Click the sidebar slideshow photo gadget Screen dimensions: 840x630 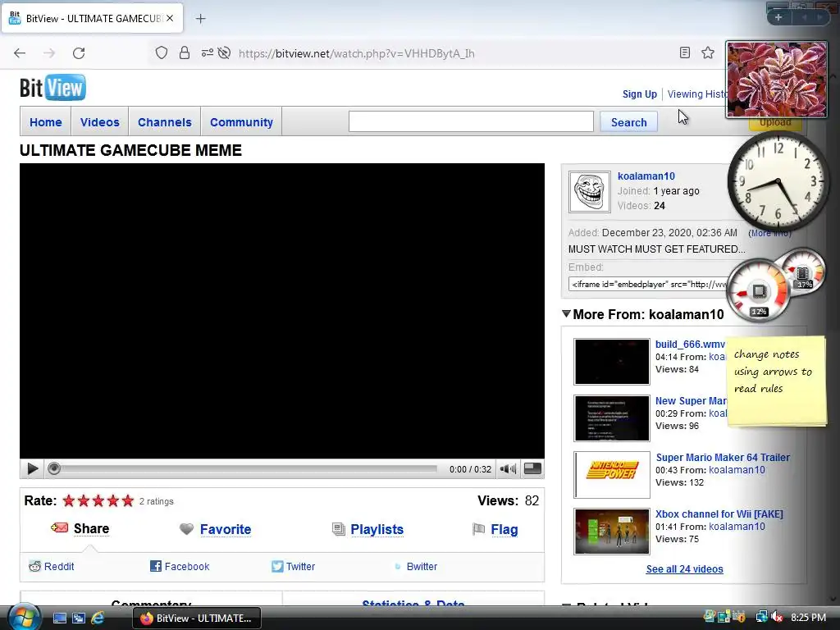776,79
